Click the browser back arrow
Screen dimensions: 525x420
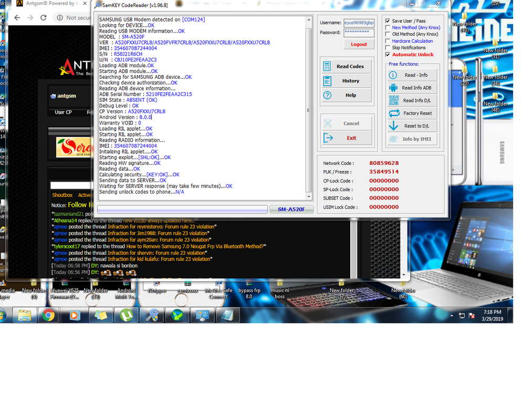click(17, 18)
